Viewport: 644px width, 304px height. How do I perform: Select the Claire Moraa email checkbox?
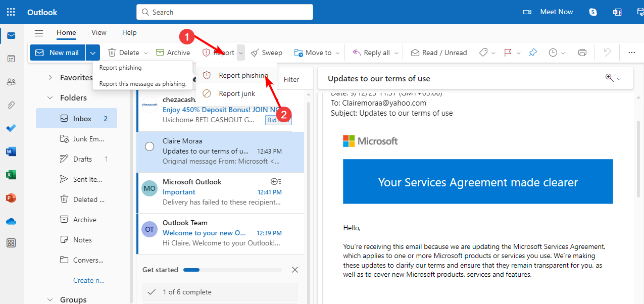(149, 146)
